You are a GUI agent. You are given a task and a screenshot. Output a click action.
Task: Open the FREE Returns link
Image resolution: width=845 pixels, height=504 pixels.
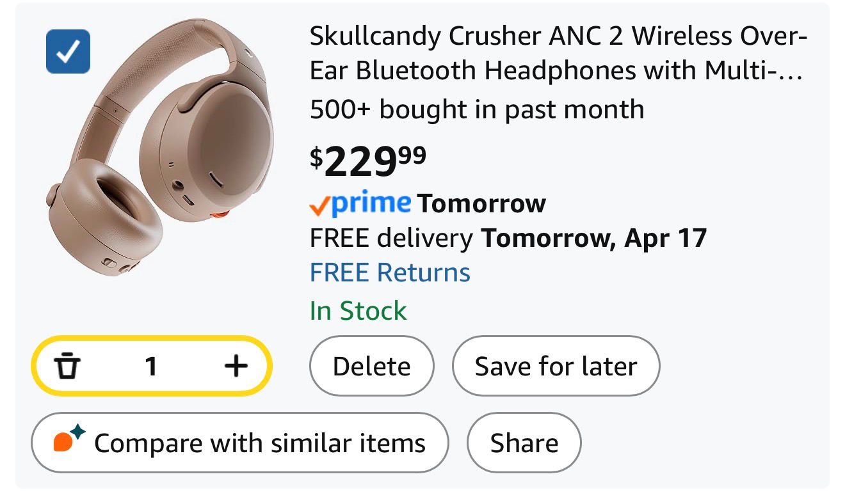[390, 273]
